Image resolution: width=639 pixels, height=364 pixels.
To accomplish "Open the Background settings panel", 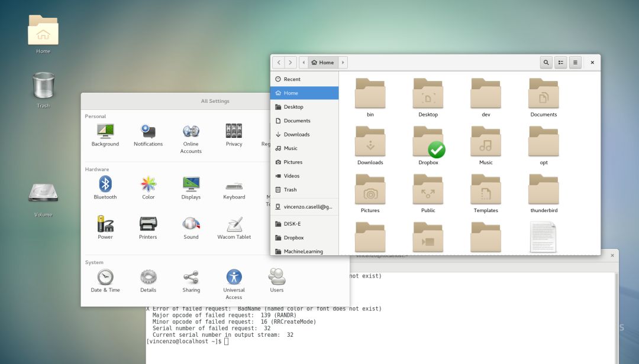I will tap(105, 135).
